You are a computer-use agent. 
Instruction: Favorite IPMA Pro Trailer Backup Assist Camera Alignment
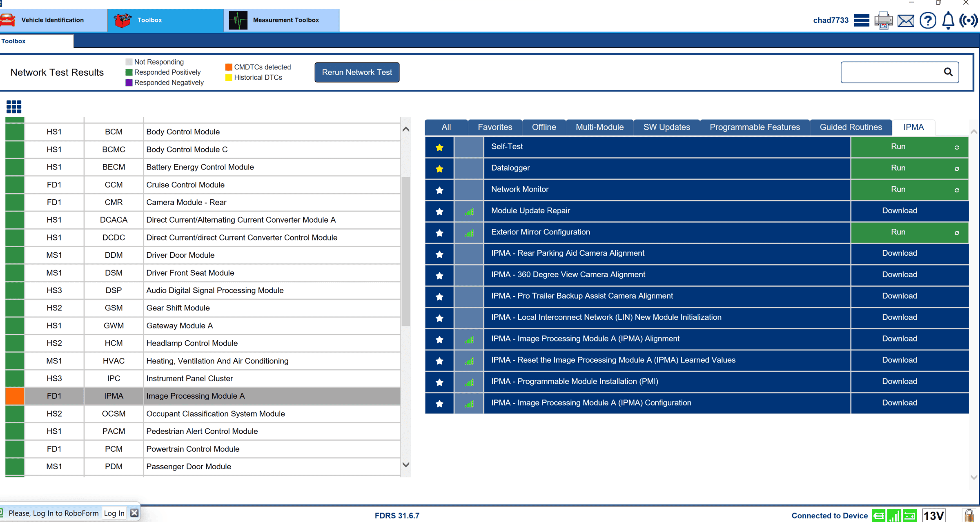(439, 297)
